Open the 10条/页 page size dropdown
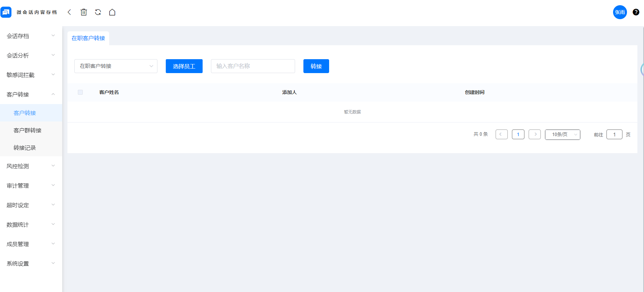This screenshot has width=644, height=292. pyautogui.click(x=562, y=134)
